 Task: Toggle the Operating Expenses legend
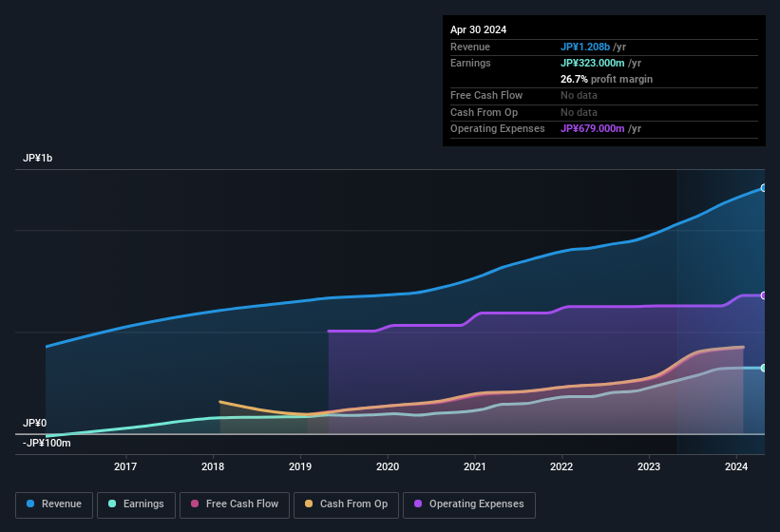468,504
